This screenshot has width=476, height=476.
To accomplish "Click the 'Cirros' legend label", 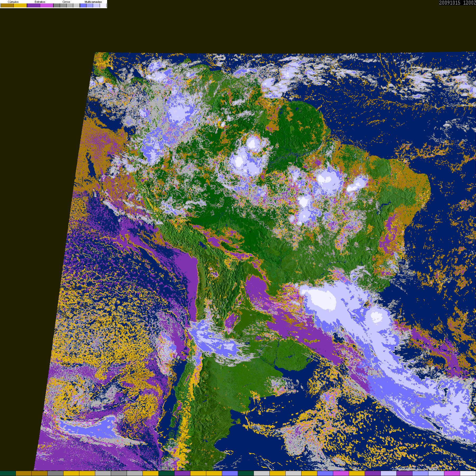I will tap(66, 2).
